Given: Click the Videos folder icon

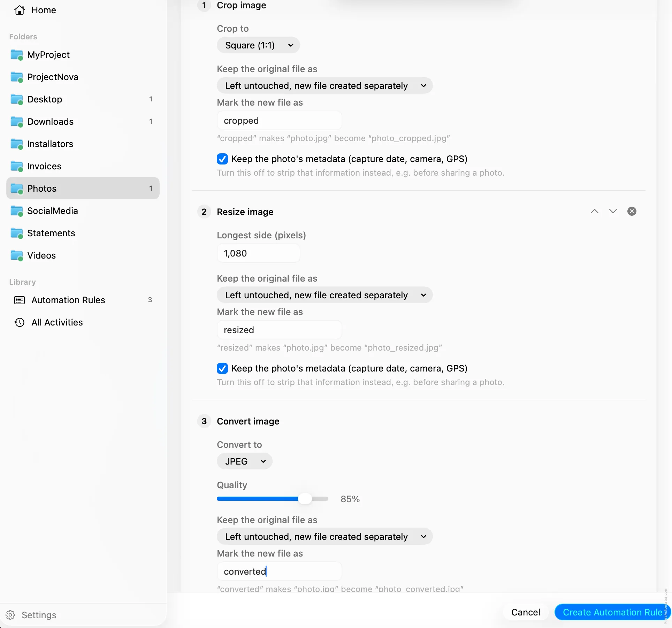Looking at the screenshot, I should (17, 255).
